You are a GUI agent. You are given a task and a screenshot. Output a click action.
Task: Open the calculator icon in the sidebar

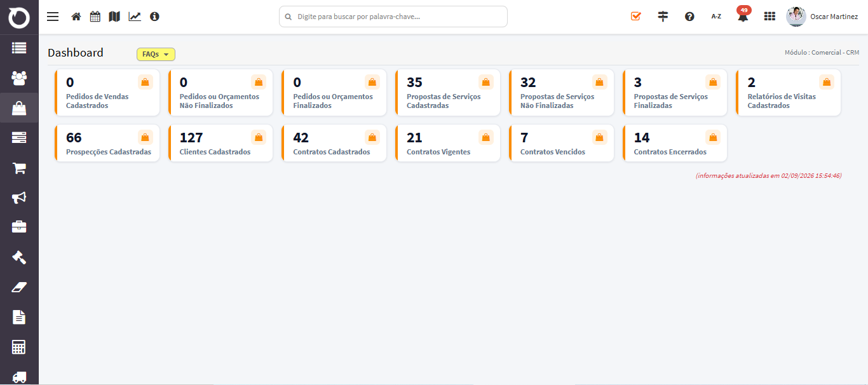tap(19, 347)
